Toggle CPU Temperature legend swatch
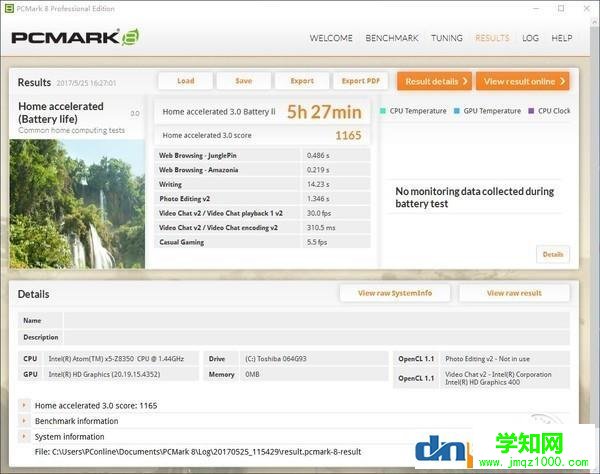 [383, 111]
